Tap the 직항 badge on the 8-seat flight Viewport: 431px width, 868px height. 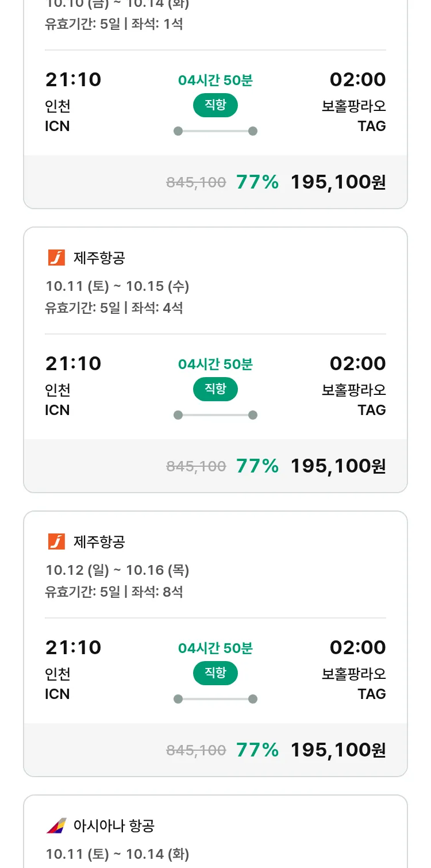pyautogui.click(x=215, y=673)
